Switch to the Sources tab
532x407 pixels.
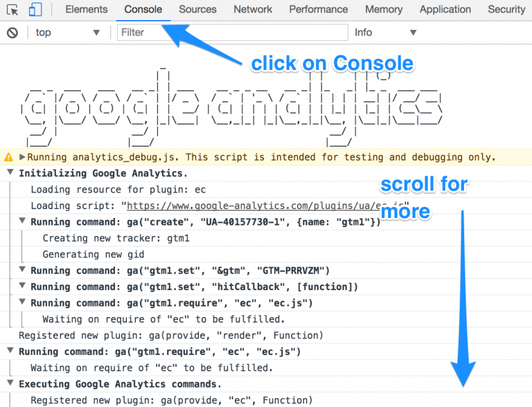click(197, 10)
